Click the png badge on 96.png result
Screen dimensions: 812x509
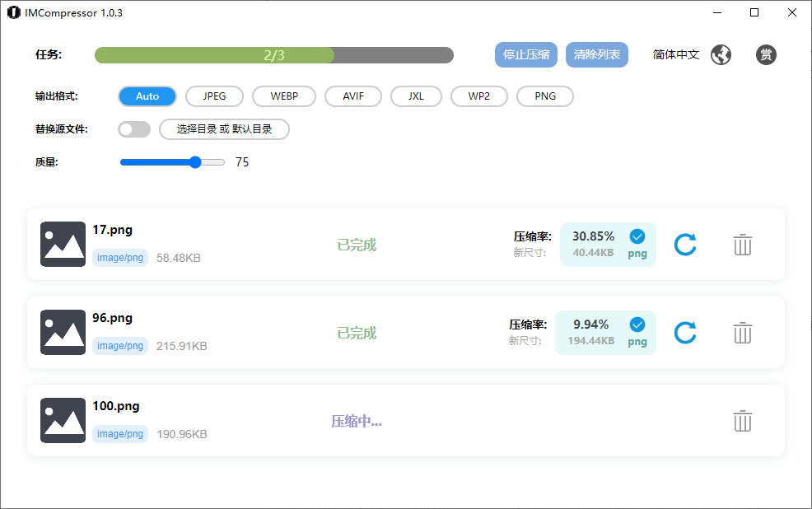tap(637, 341)
